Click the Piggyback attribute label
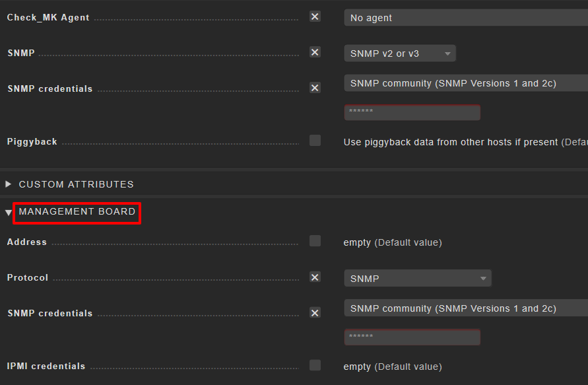The height and width of the screenshot is (385, 588). click(32, 141)
